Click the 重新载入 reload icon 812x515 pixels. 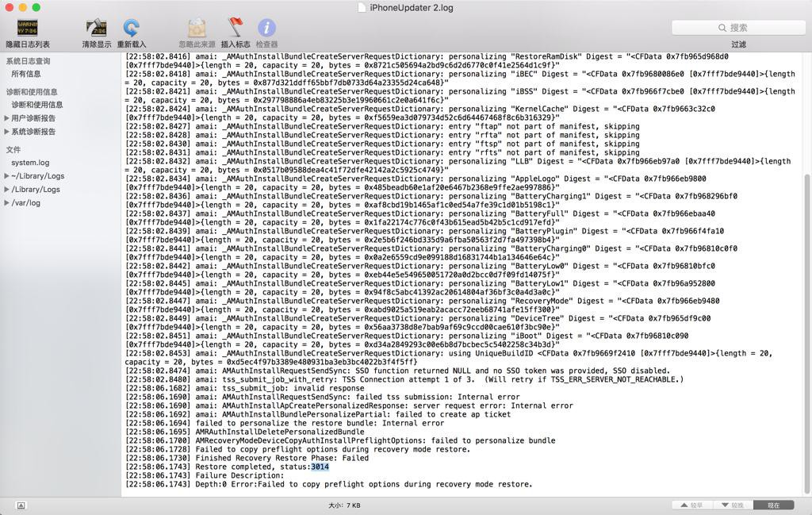[132, 28]
